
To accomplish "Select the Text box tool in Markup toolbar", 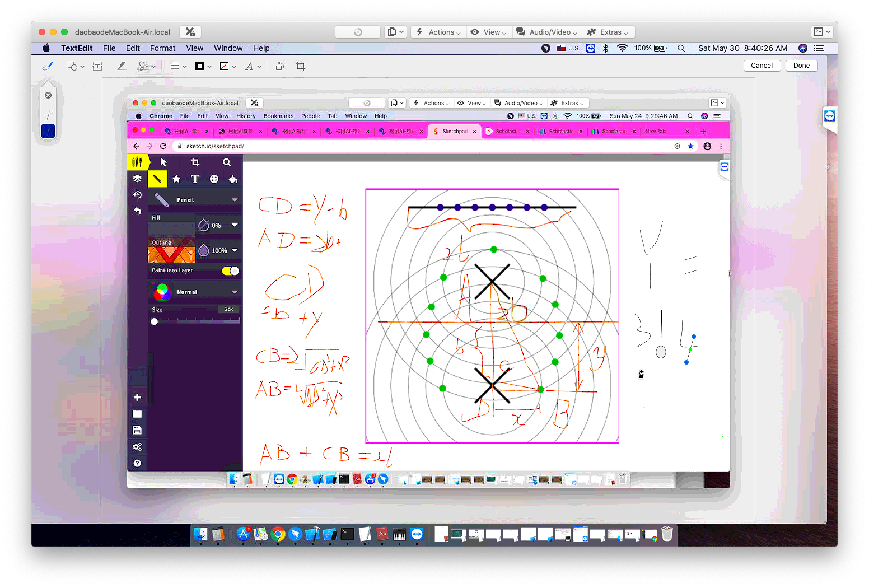I will point(97,66).
